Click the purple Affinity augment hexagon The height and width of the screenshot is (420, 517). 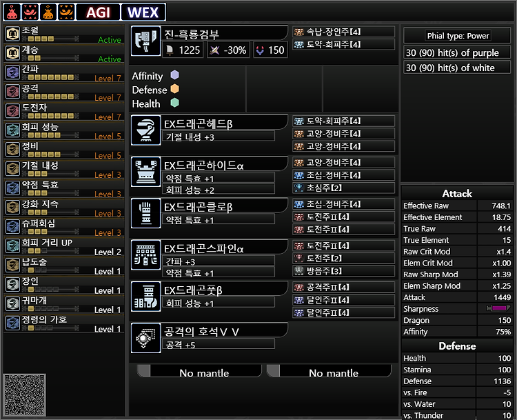pos(174,75)
